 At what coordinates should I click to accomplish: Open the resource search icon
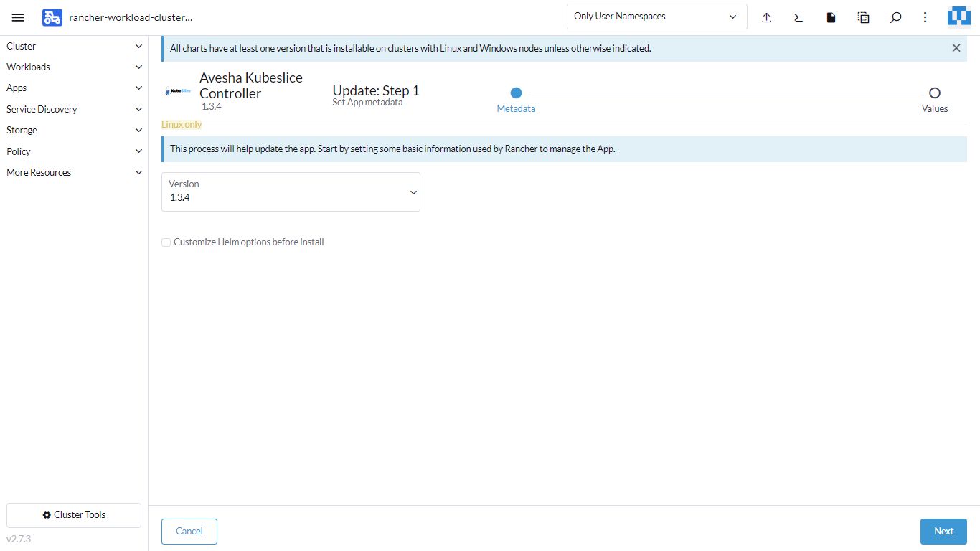pos(895,17)
